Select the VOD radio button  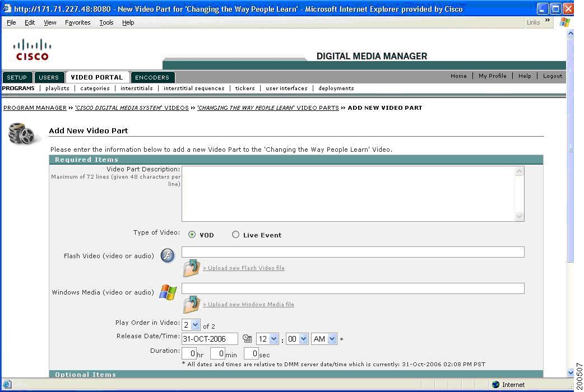[x=192, y=235]
